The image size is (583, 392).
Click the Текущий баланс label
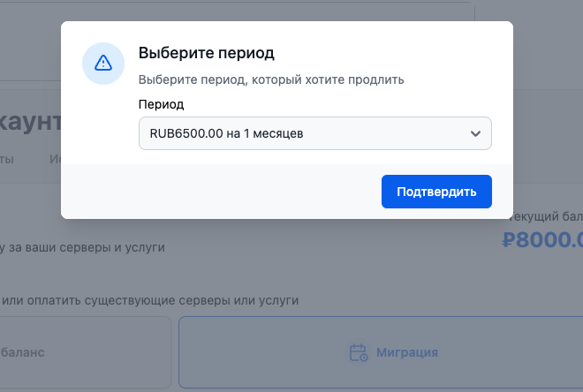click(x=548, y=216)
